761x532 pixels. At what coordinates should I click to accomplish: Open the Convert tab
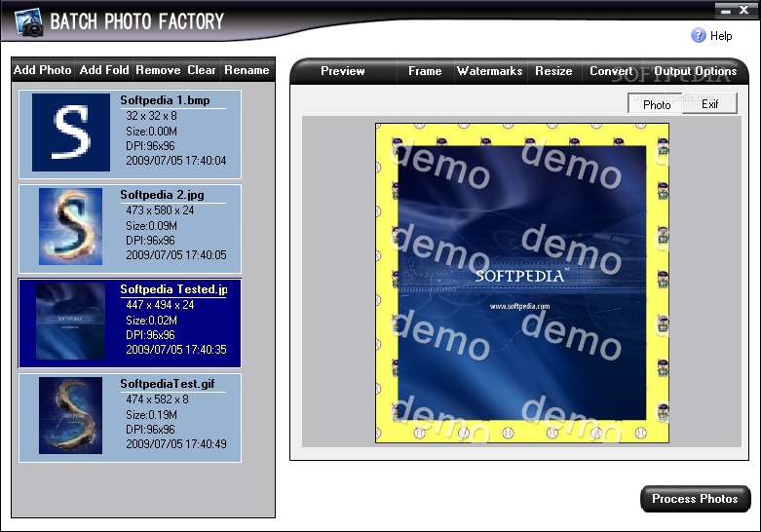(611, 71)
